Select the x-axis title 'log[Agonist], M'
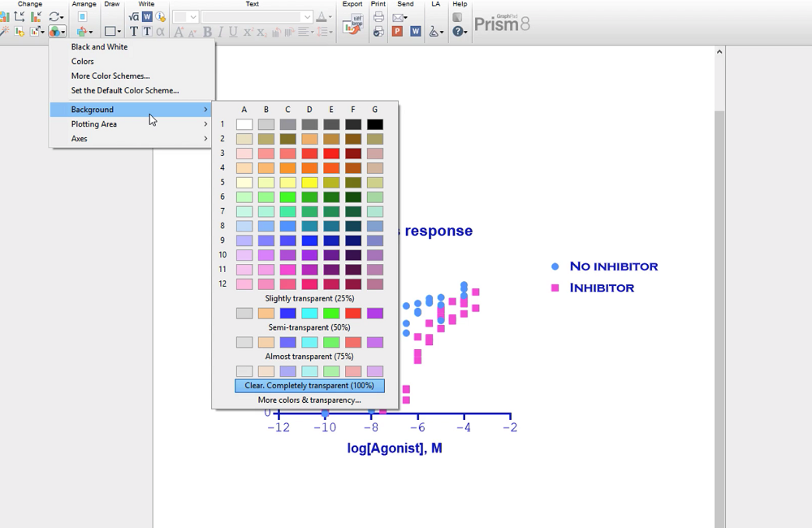Image resolution: width=812 pixels, height=528 pixels. click(x=395, y=448)
